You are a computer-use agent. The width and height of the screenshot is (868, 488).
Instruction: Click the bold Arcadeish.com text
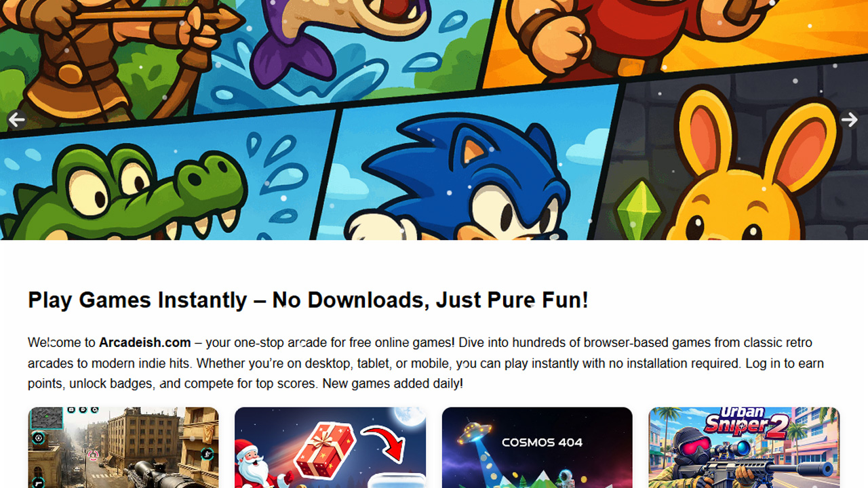pos(145,342)
